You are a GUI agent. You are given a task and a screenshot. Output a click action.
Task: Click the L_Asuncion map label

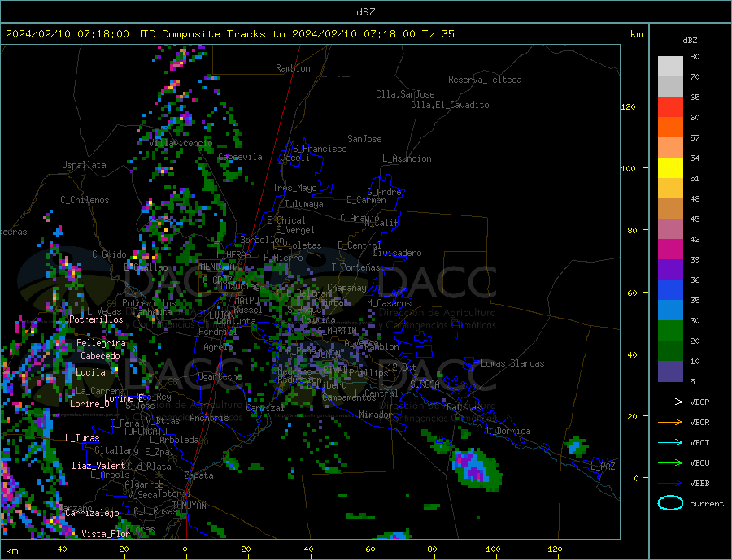tap(407, 158)
